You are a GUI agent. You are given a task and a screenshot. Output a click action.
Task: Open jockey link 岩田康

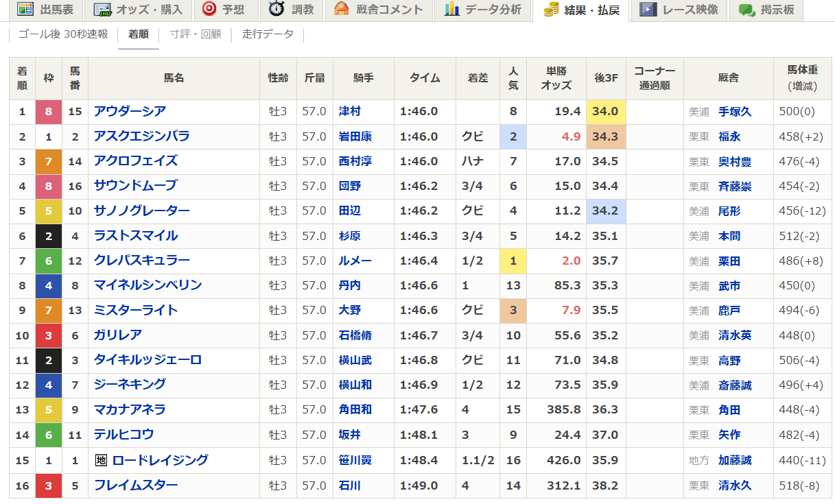[x=355, y=136]
